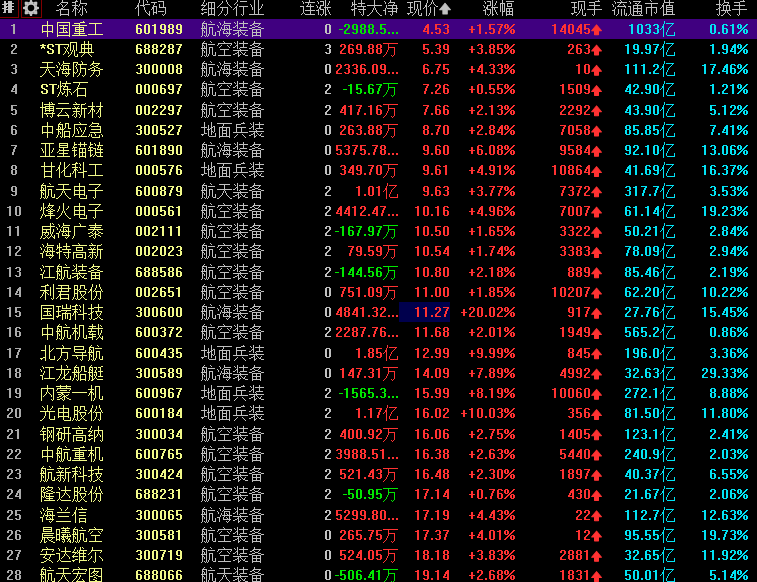Select stock 海兰信
757x582 pixels.
click(63, 515)
